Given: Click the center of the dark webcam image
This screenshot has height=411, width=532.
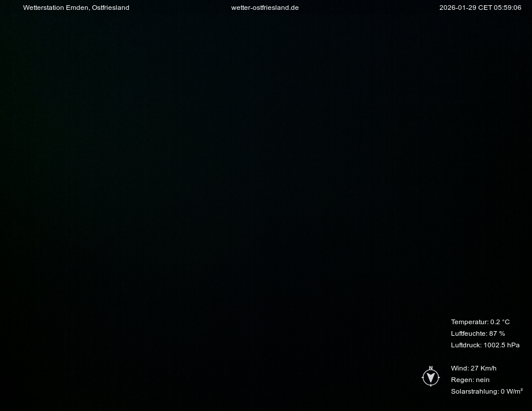Looking at the screenshot, I should click(266, 205).
